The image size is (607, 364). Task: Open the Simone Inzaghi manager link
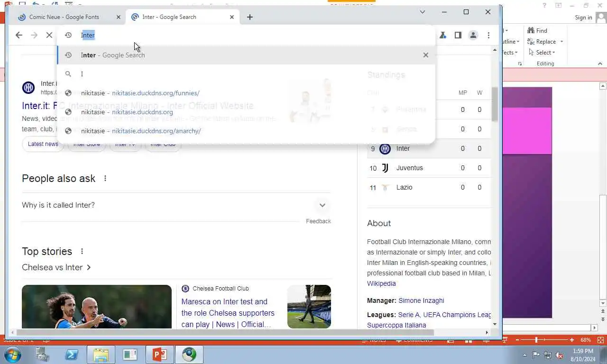pyautogui.click(x=421, y=300)
